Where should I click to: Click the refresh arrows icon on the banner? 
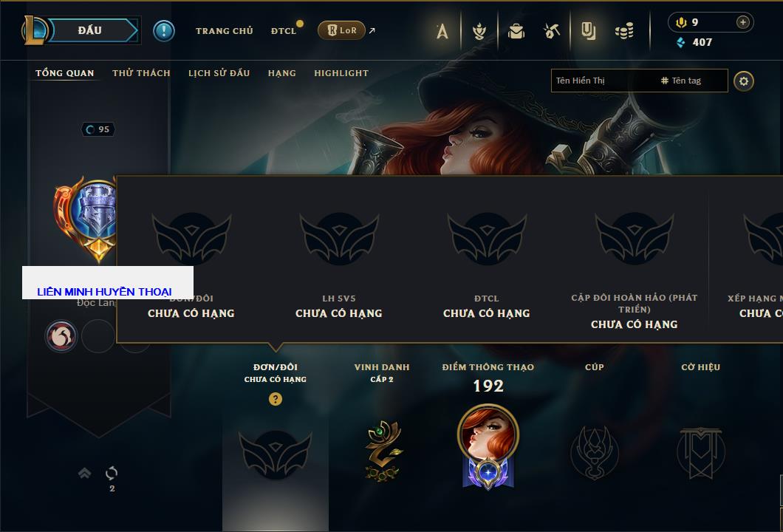pos(112,473)
